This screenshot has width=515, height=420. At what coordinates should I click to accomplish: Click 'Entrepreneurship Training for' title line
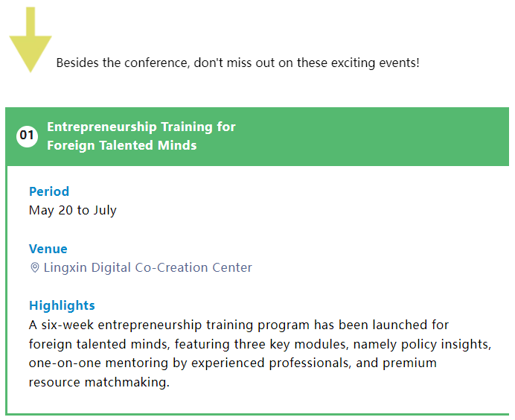141,127
